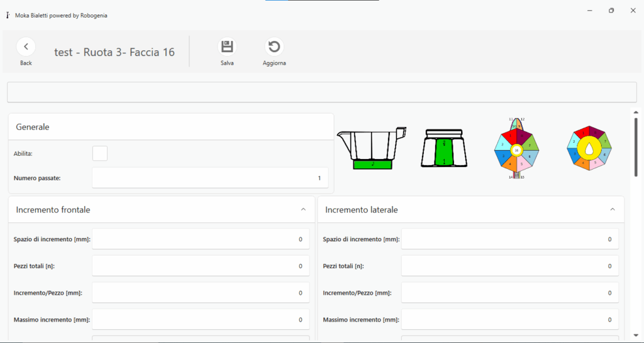Refresh data using the Aggiorna icon
644x343 pixels.
[x=274, y=47]
